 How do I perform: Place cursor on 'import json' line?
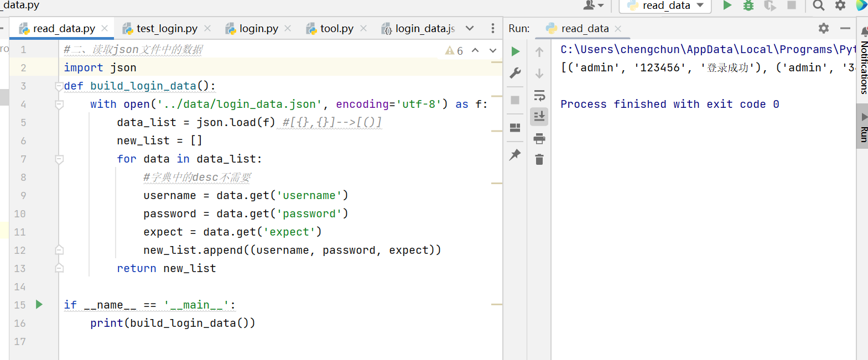100,67
